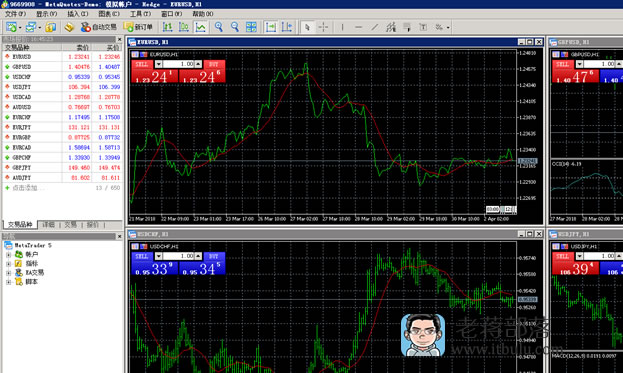
Task: Click SELL button on USDJPY chart
Action: tap(563, 256)
